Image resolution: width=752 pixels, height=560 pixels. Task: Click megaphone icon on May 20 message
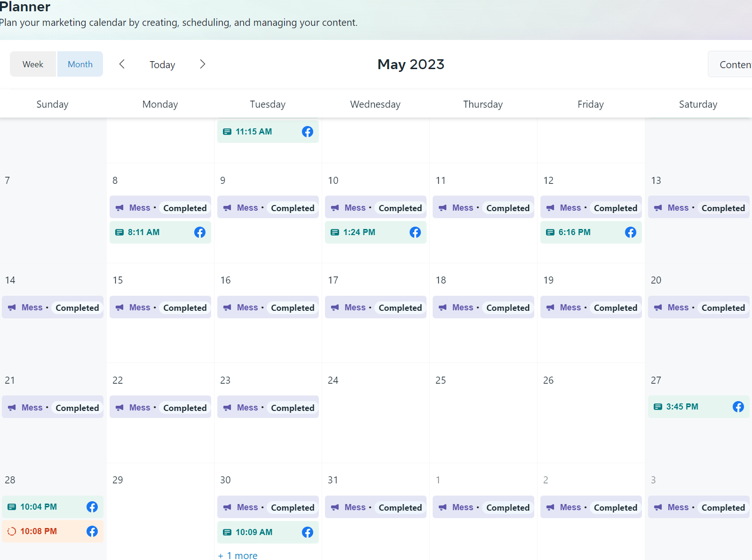pyautogui.click(x=658, y=308)
